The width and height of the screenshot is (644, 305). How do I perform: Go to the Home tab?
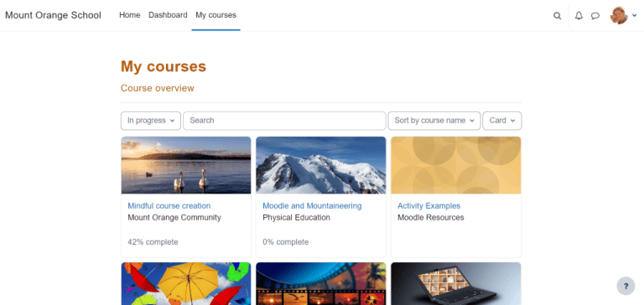(130, 15)
